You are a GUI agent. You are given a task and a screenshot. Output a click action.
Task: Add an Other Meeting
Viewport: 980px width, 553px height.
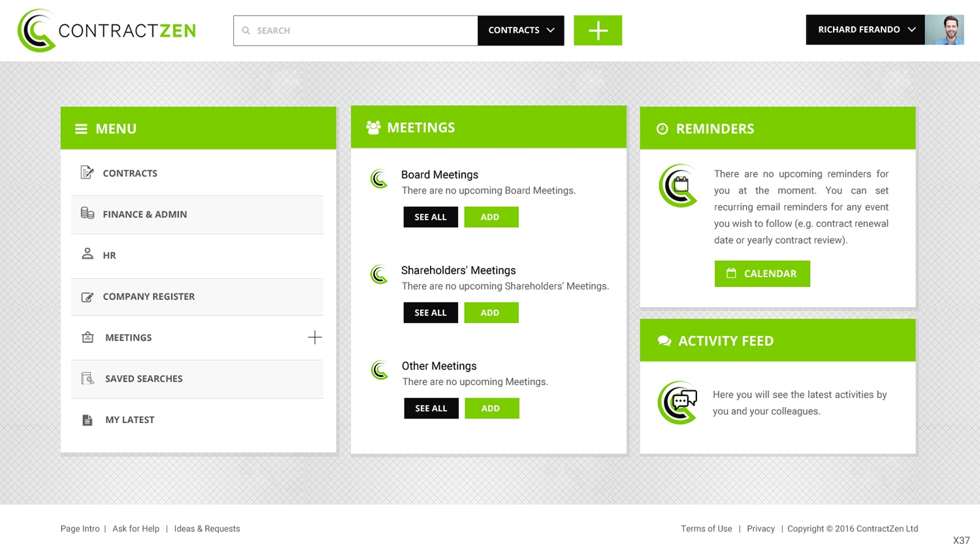click(492, 408)
